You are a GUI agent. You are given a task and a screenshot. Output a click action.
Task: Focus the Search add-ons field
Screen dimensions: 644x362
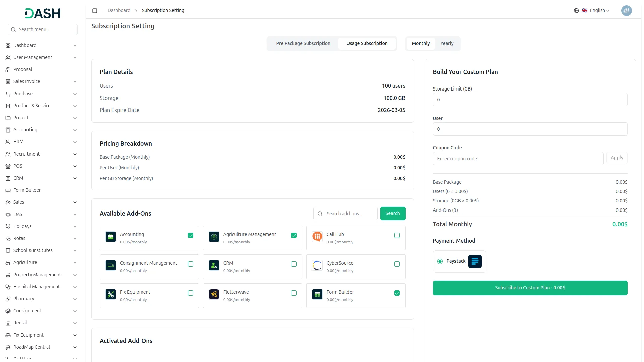tap(345, 214)
